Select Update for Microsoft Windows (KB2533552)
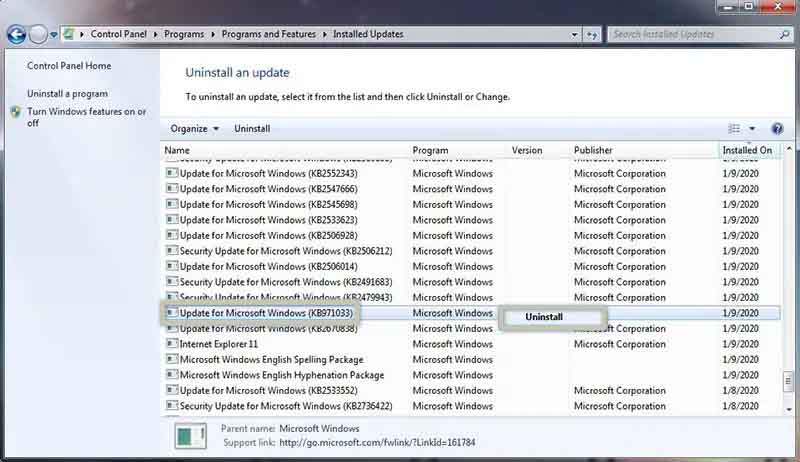Viewport: 800px width, 462px height. tap(472, 391)
